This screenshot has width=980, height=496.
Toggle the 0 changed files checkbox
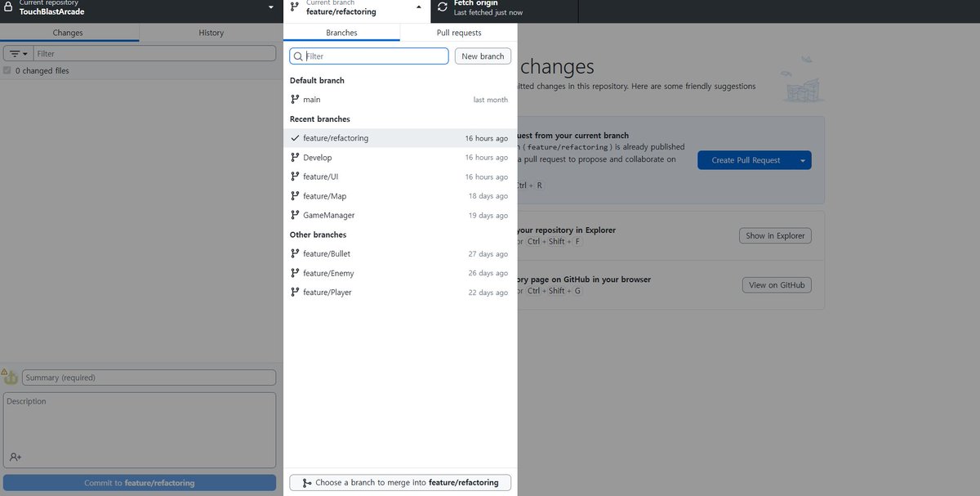7,71
